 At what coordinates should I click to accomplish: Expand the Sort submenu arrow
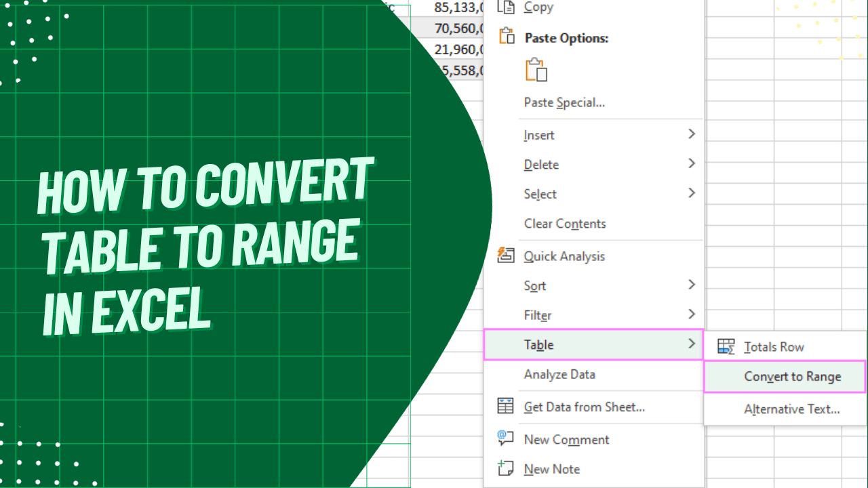692,285
